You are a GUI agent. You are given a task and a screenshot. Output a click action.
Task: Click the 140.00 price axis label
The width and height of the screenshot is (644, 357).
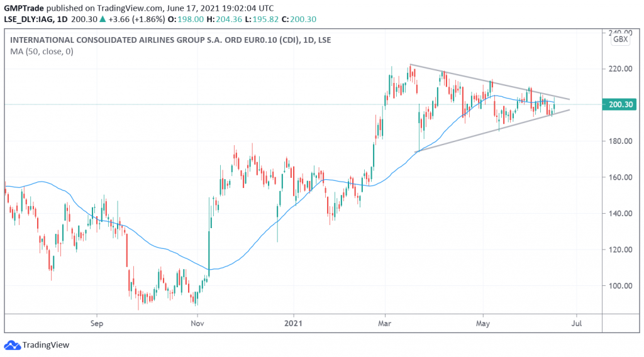point(620,213)
